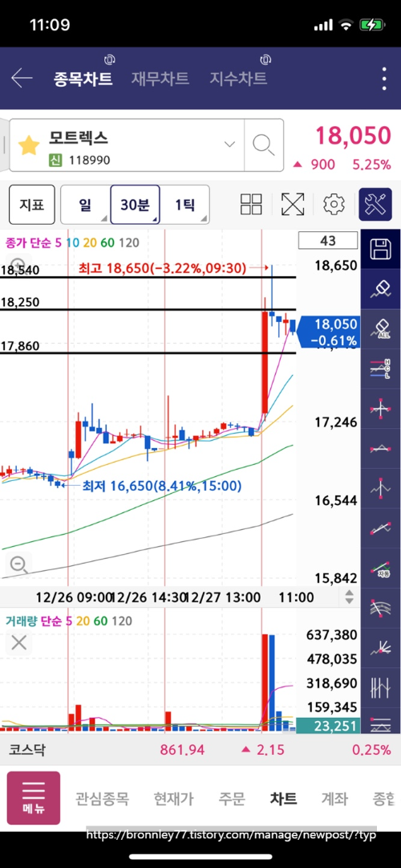
Task: Select the auto trend line tool
Action: point(380,568)
